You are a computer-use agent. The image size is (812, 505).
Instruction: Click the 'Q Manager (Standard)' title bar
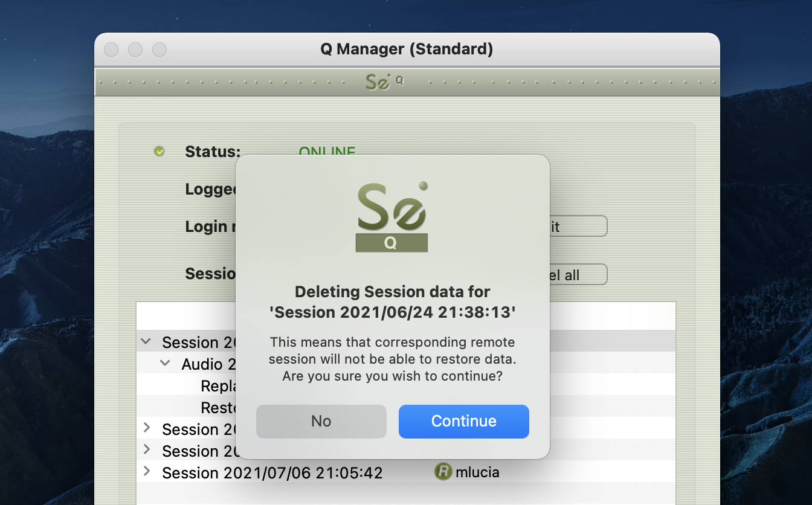(407, 49)
